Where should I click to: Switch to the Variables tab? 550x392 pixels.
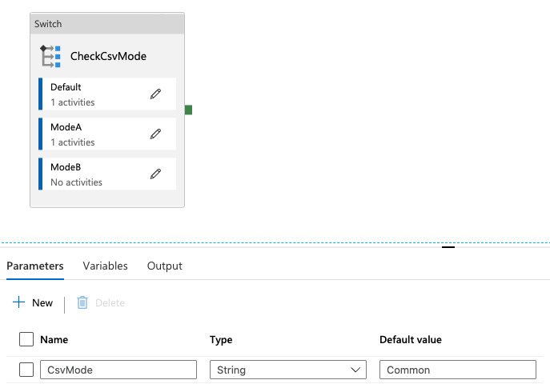point(105,266)
